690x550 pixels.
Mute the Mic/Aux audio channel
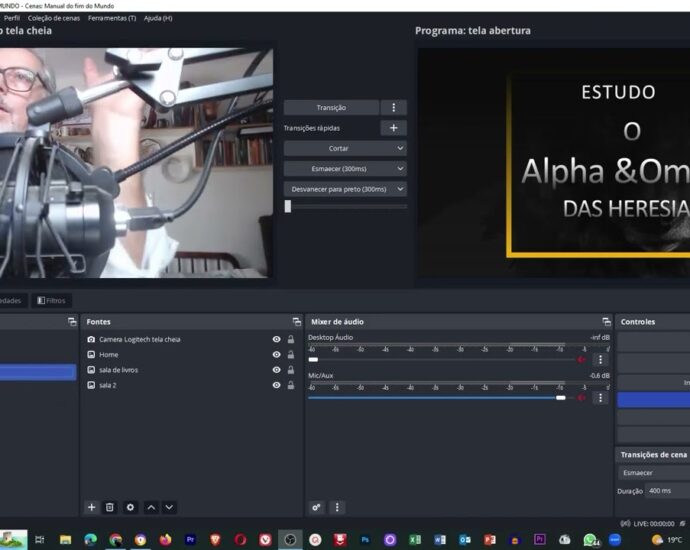point(582,397)
